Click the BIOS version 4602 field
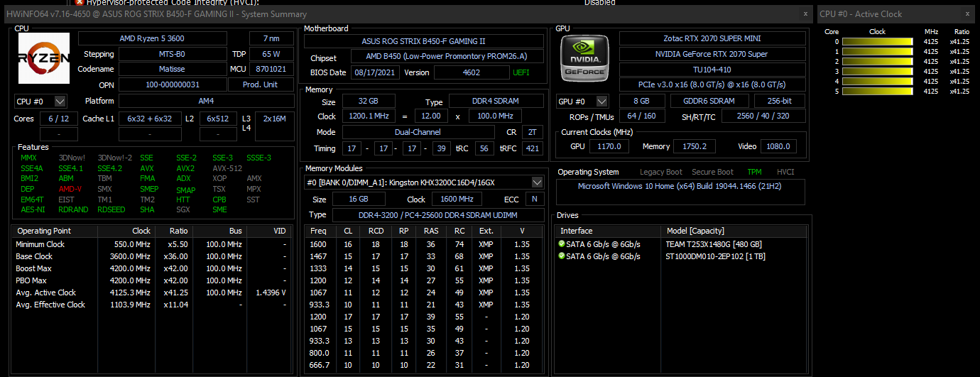Image resolution: width=980 pixels, height=377 pixels. [471, 72]
